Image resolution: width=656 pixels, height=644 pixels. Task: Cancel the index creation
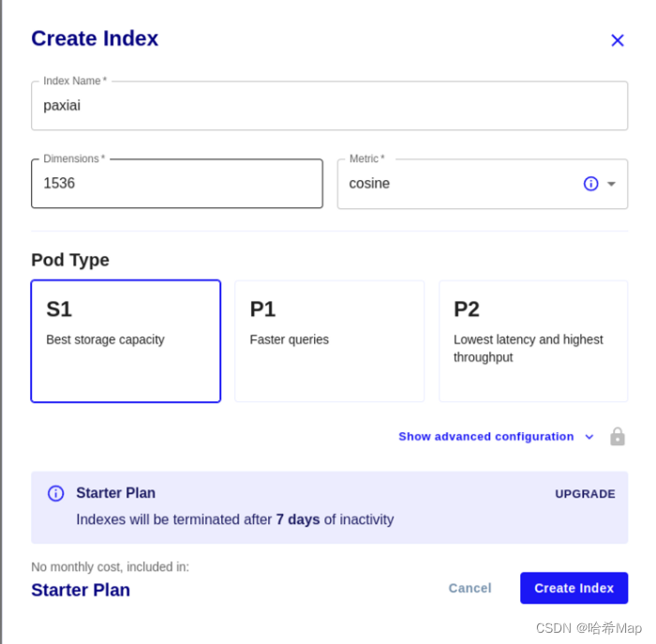pos(470,588)
